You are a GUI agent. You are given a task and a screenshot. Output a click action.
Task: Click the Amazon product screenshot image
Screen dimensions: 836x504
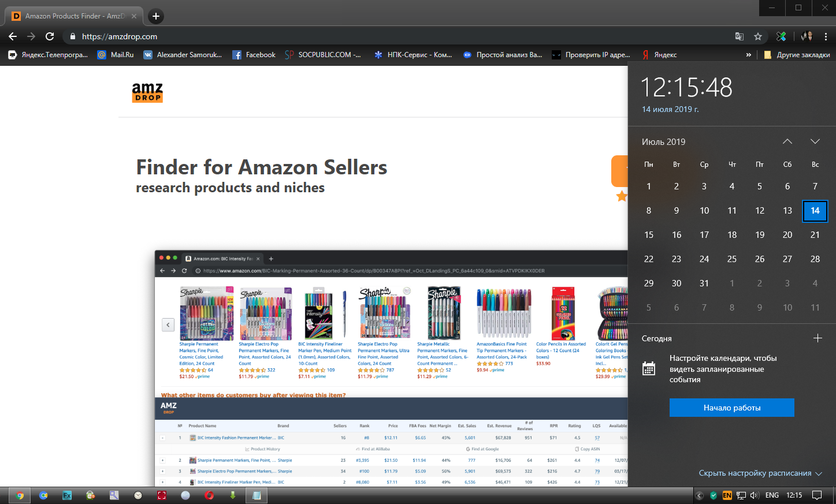point(391,368)
